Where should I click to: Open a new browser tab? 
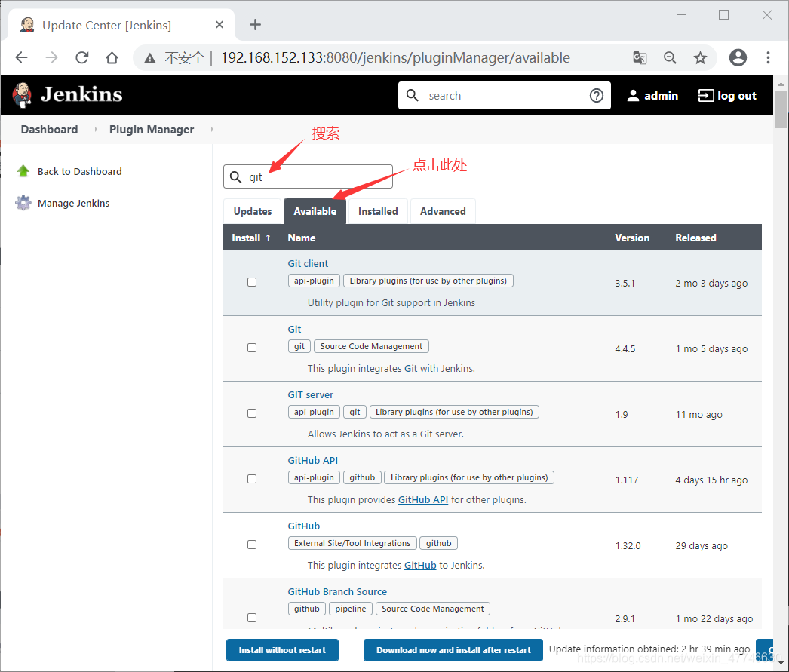click(x=255, y=25)
